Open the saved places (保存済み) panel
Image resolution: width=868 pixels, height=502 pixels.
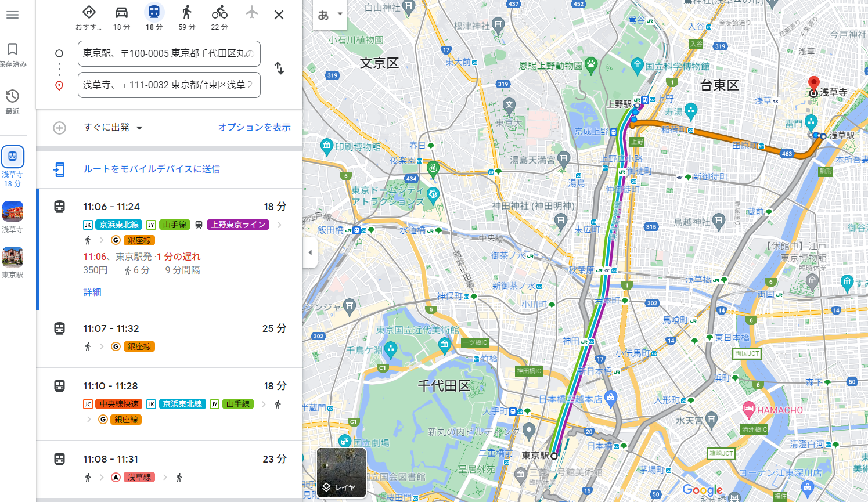click(x=12, y=55)
